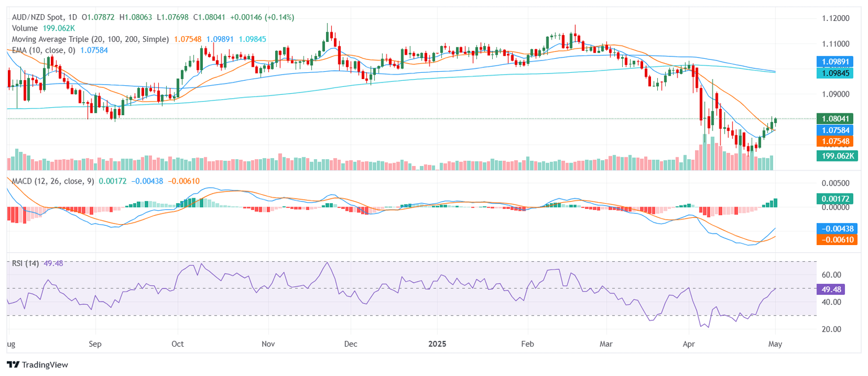Select the Volume indicator legend
The height and width of the screenshot is (376, 868).
(x=25, y=28)
